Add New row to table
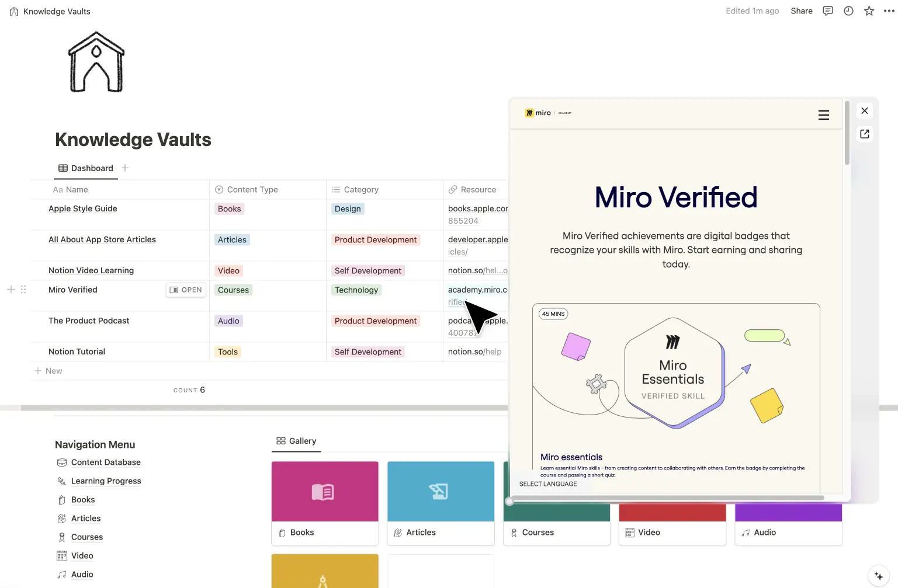898x588 pixels. click(48, 371)
